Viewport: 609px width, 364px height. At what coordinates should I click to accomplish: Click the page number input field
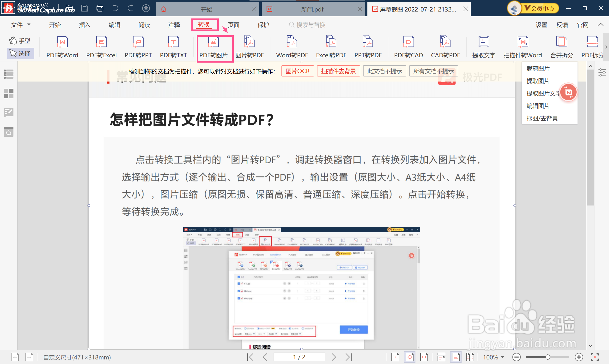tap(299, 357)
